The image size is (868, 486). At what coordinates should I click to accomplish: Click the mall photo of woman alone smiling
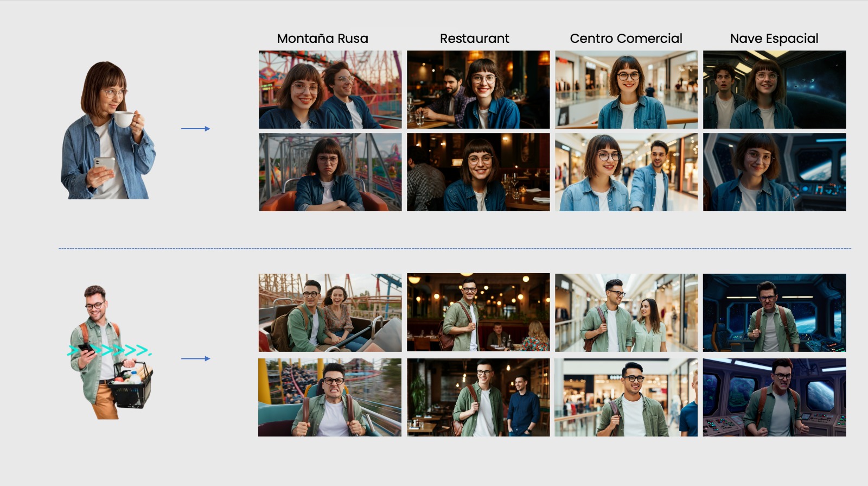(x=626, y=90)
